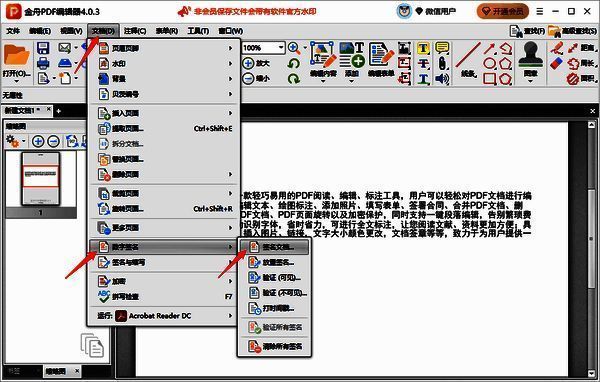
Task: Click the page 1 thumbnail
Action: point(41,179)
